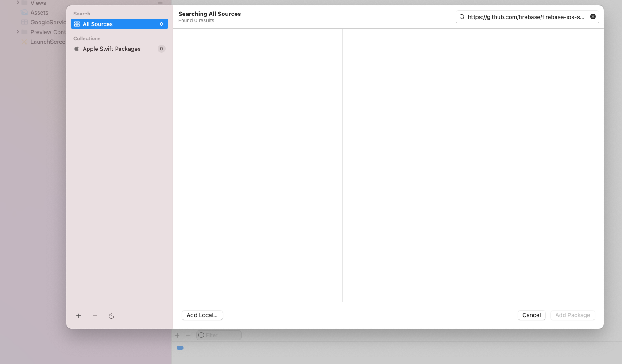Click the blue tag indicator icon
This screenshot has width=622, height=364.
[180, 348]
